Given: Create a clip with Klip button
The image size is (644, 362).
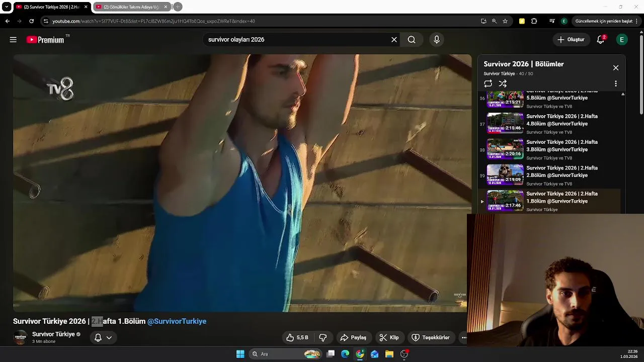Looking at the screenshot, I should coord(389,337).
